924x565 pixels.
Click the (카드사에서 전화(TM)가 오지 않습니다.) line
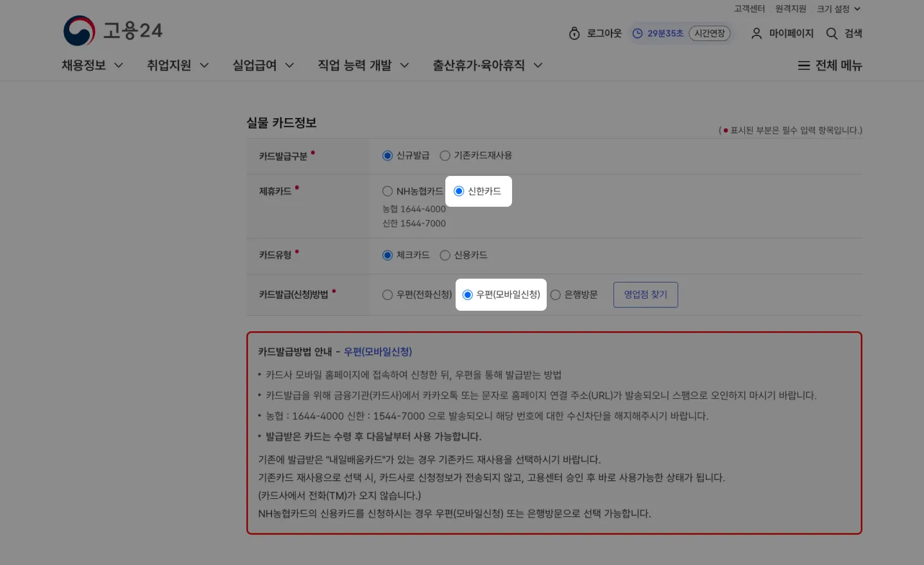pos(339,496)
